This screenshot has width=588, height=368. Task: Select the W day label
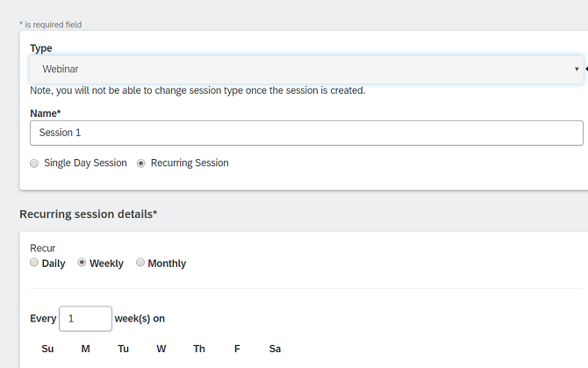161,349
